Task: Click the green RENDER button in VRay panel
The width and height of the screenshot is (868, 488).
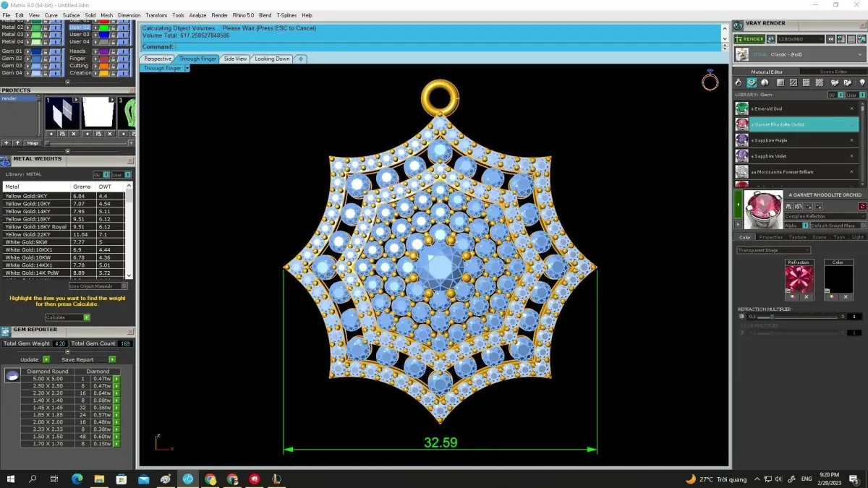Action: [x=749, y=39]
